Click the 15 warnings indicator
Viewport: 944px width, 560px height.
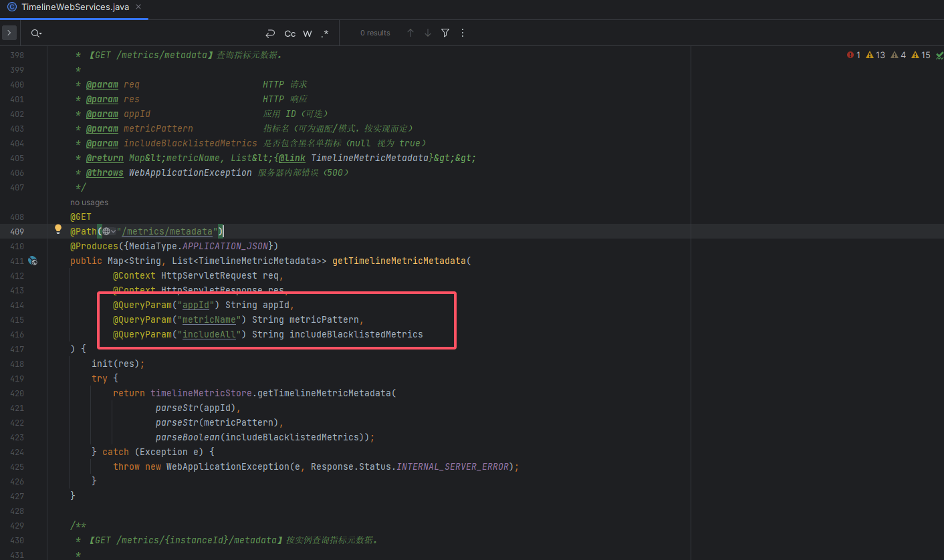[x=921, y=55]
